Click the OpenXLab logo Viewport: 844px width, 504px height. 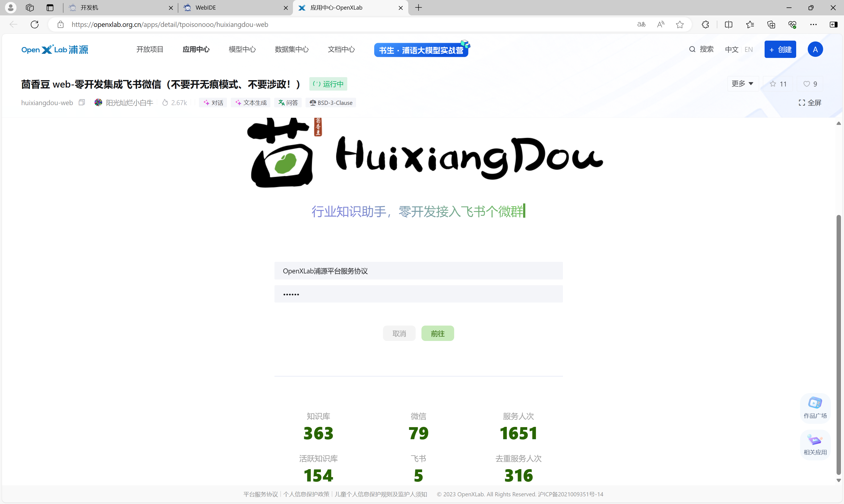tap(55, 50)
